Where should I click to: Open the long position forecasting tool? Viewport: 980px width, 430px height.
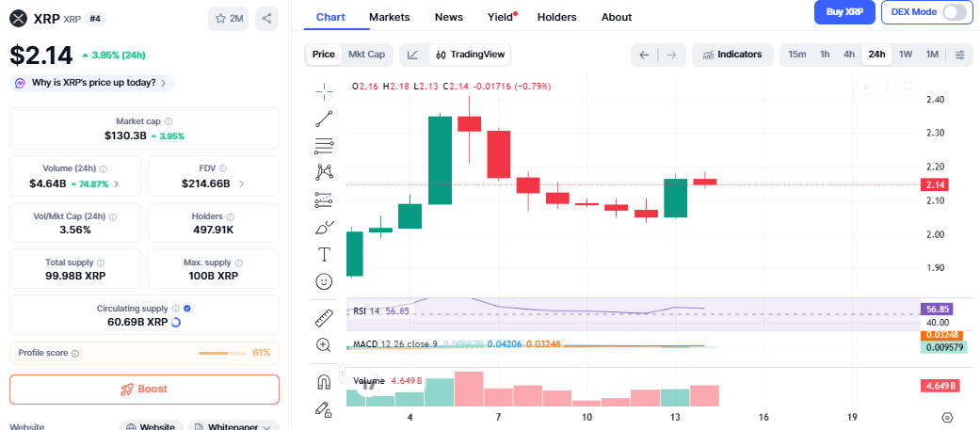324,200
